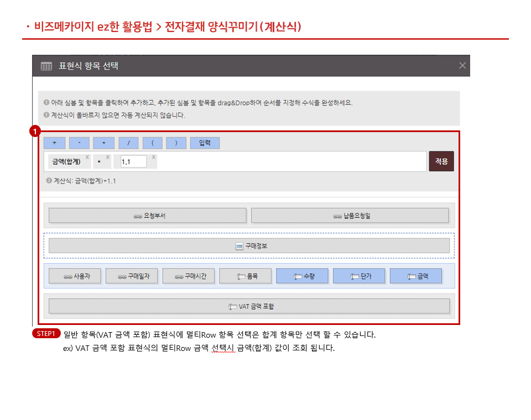Screen dimensions: 531x420
Task: Remove the 금액(합계) token via its x
Action: 86,156
